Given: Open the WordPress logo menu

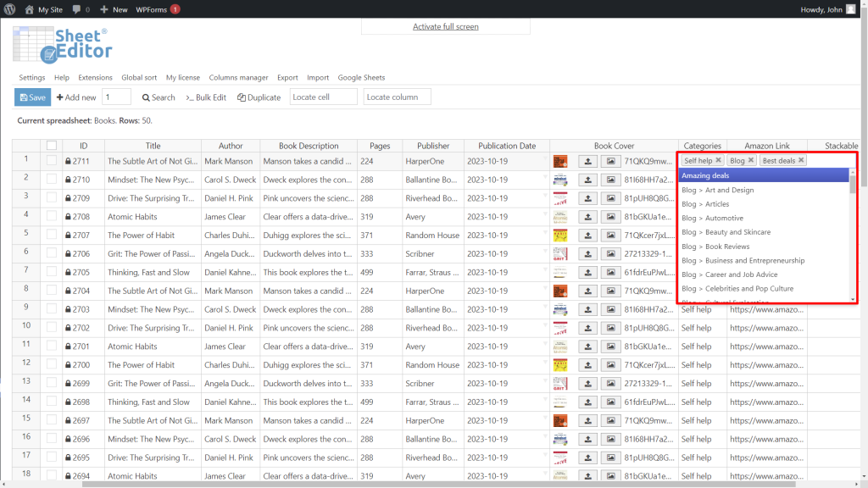Looking at the screenshot, I should click(10, 9).
